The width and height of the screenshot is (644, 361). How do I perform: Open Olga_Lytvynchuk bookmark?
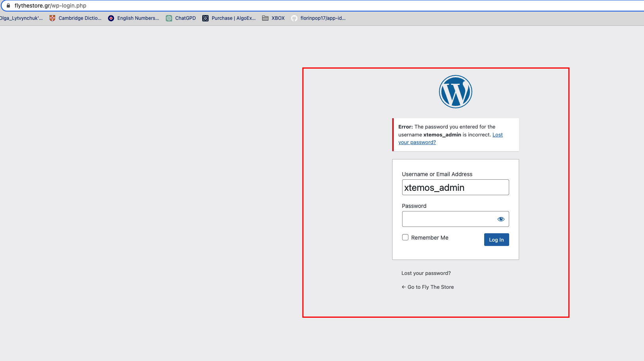21,18
